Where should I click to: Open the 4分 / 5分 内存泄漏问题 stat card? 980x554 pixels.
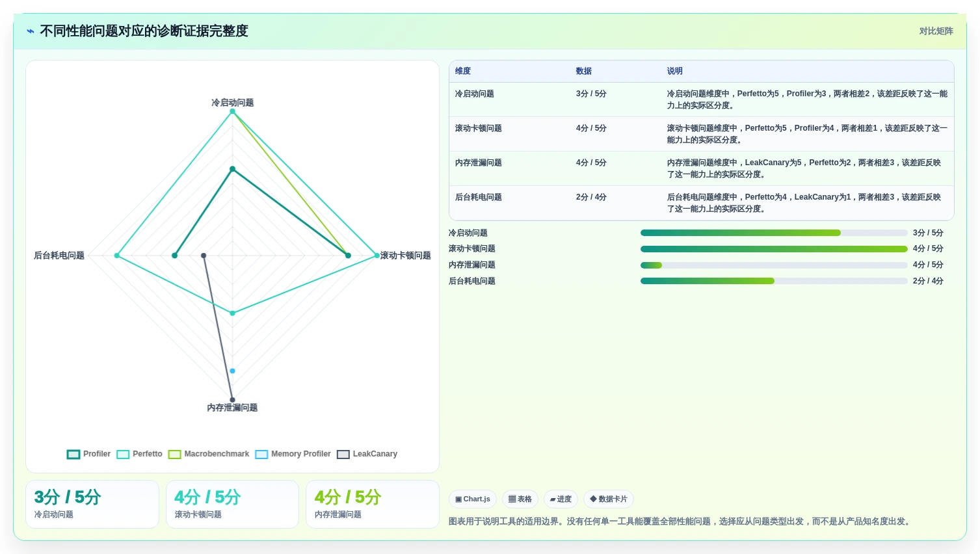coord(373,504)
